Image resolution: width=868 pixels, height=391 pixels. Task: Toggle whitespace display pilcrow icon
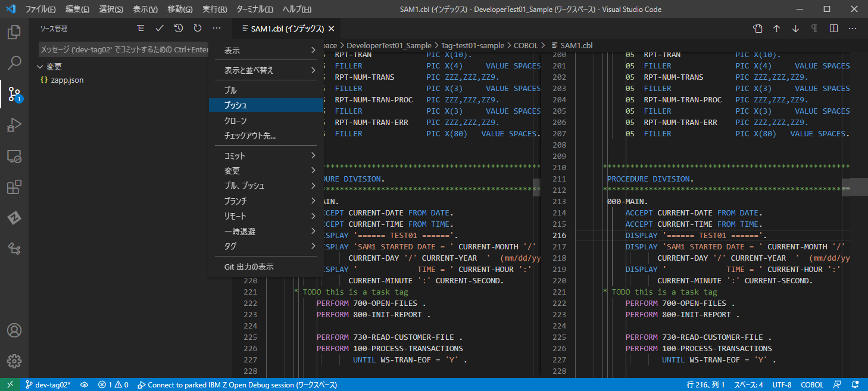tap(814, 29)
